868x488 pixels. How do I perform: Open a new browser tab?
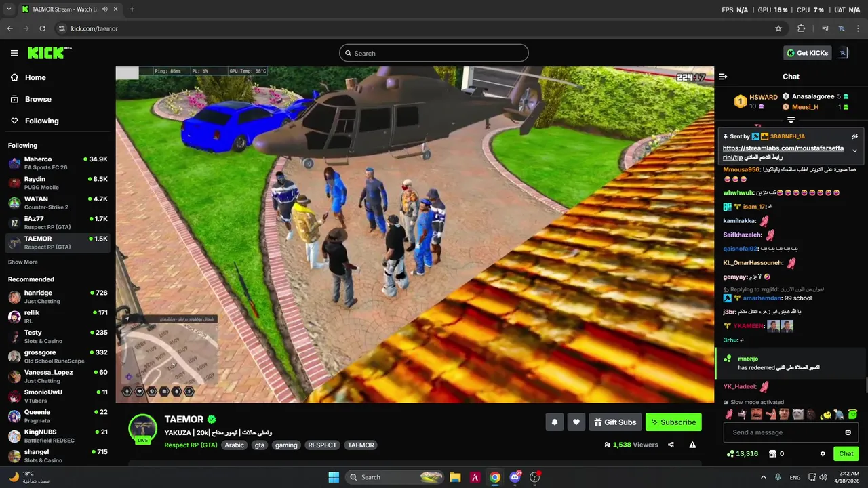coord(132,9)
